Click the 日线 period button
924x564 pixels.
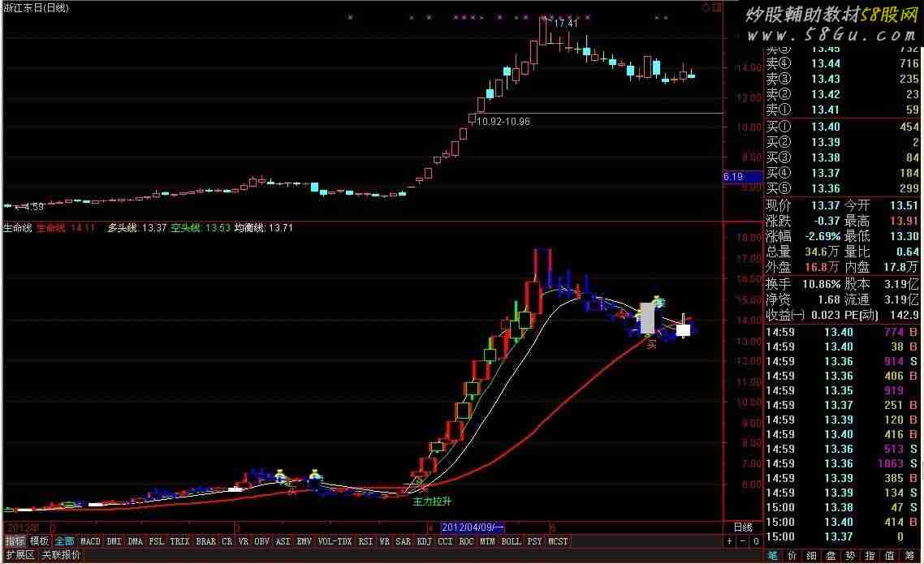743,527
